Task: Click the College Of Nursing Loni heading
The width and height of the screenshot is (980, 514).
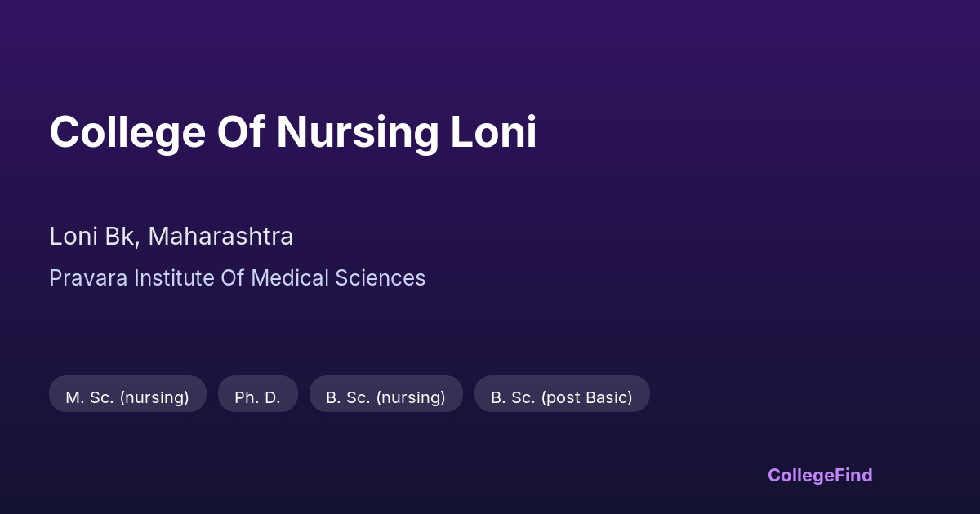Action: tap(292, 132)
